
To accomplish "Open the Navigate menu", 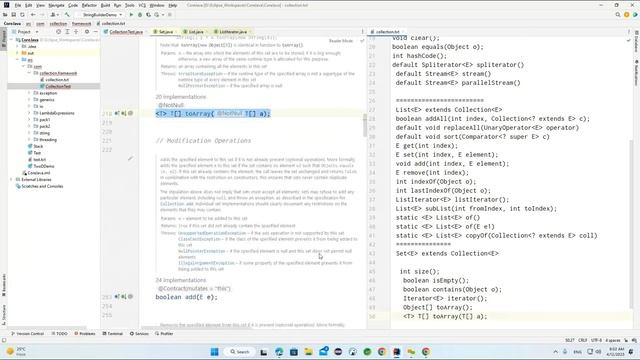I will [56, 5].
